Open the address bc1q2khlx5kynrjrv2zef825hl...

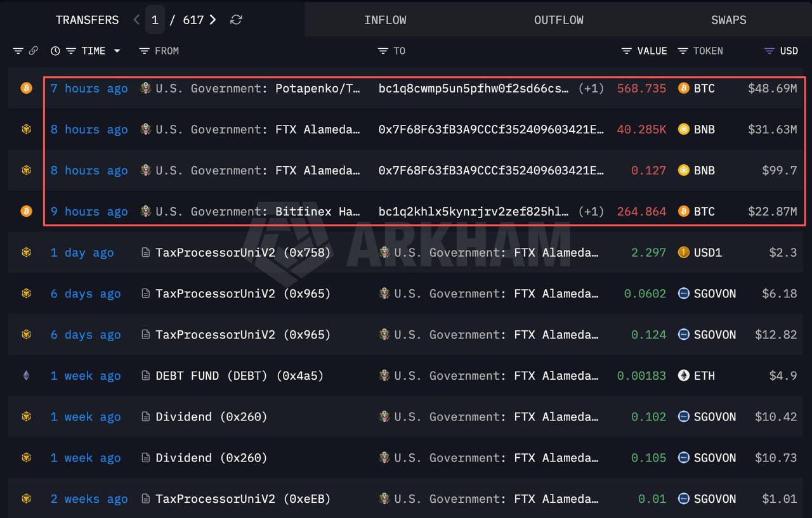tap(474, 211)
